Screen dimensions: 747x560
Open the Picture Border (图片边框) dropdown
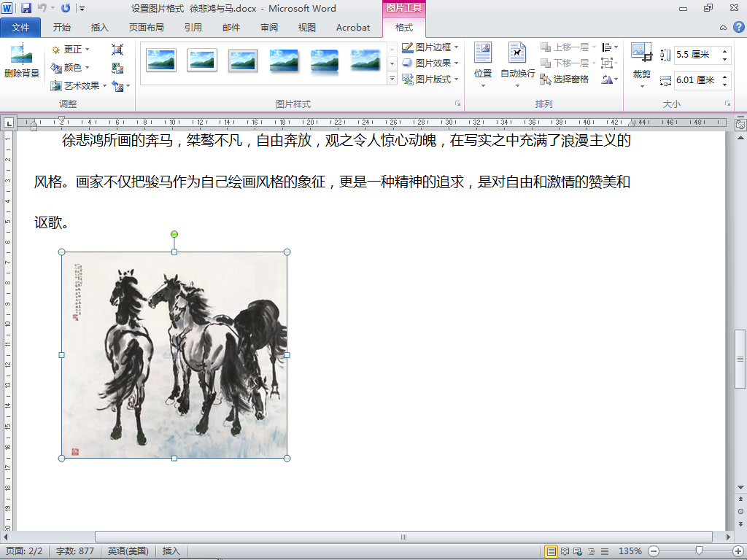click(x=430, y=47)
